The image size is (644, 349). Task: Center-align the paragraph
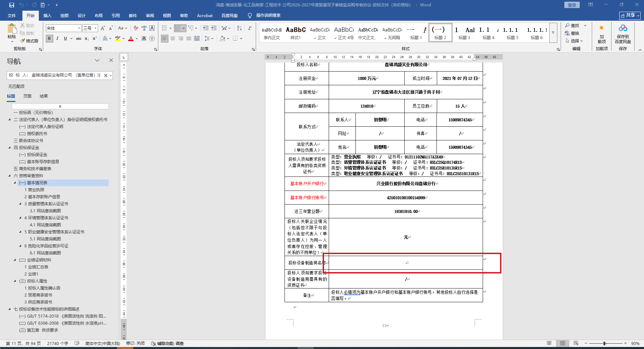tap(173, 38)
